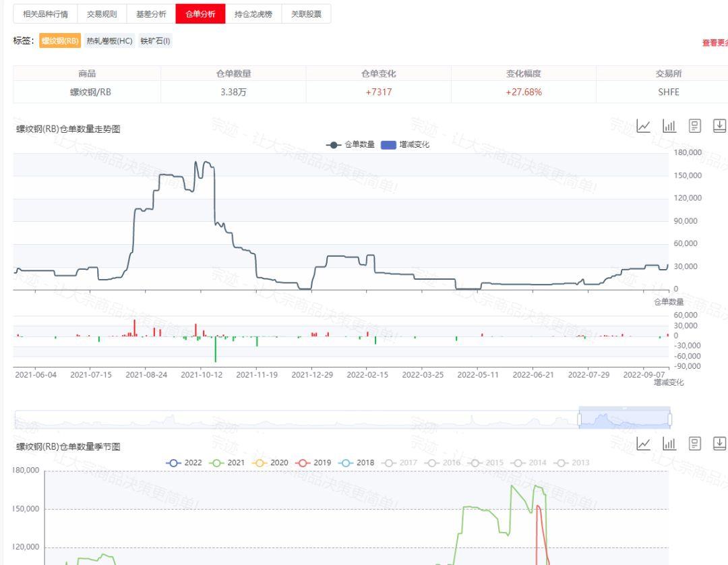Select the 仓单分析 tab
Screen dimensions: 728x565
tap(200, 14)
